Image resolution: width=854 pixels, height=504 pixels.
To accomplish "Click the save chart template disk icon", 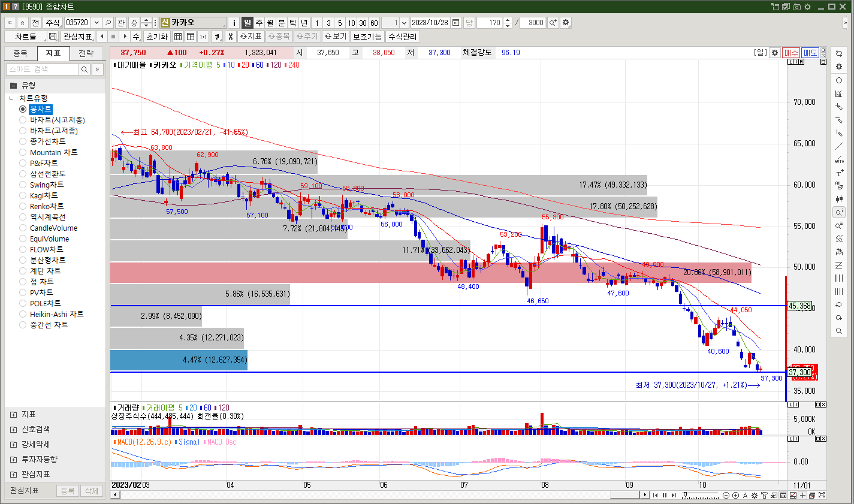I will point(53,37).
